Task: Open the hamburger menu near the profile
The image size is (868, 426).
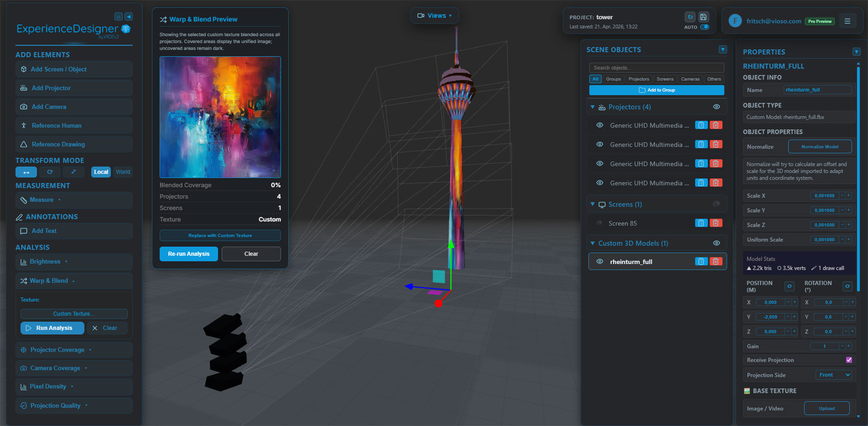Action: (x=848, y=20)
